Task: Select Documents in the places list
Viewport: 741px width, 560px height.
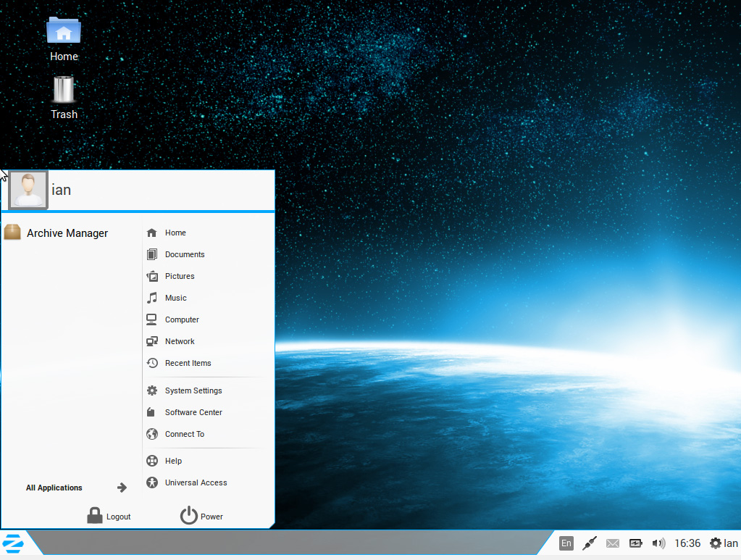Action: (x=184, y=254)
